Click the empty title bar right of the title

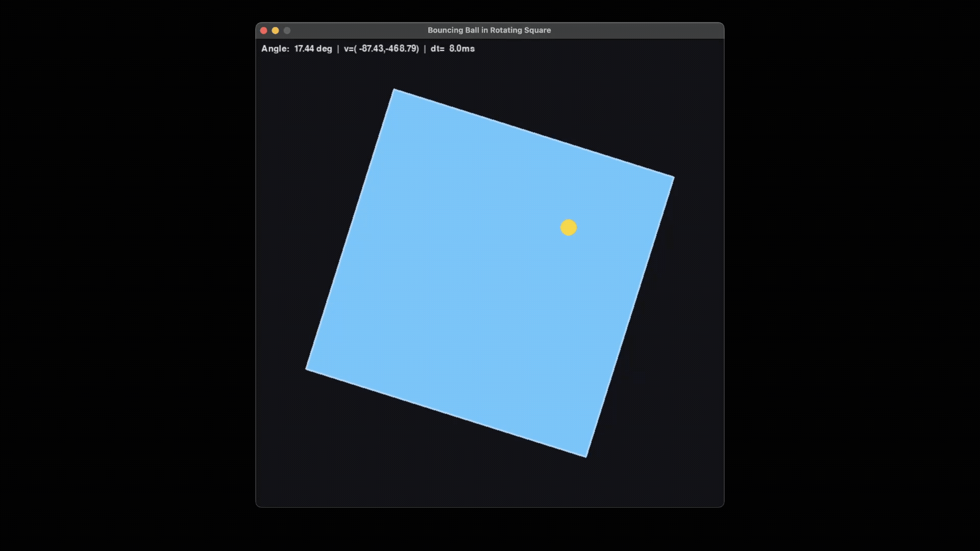(638, 30)
